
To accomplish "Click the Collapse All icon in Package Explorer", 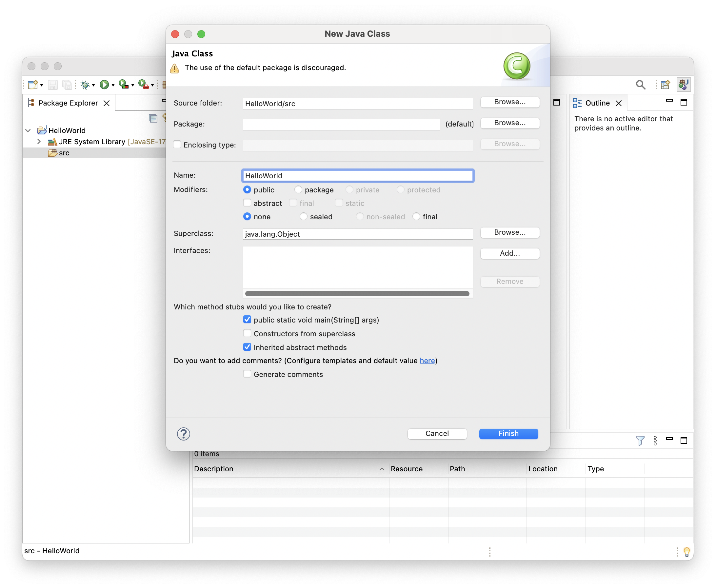I will 153,118.
